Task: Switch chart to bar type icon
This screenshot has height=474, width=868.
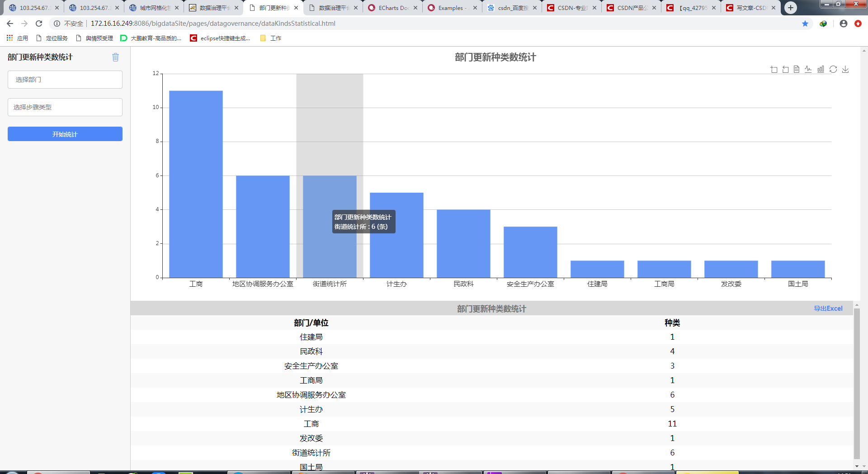Action: click(821, 69)
